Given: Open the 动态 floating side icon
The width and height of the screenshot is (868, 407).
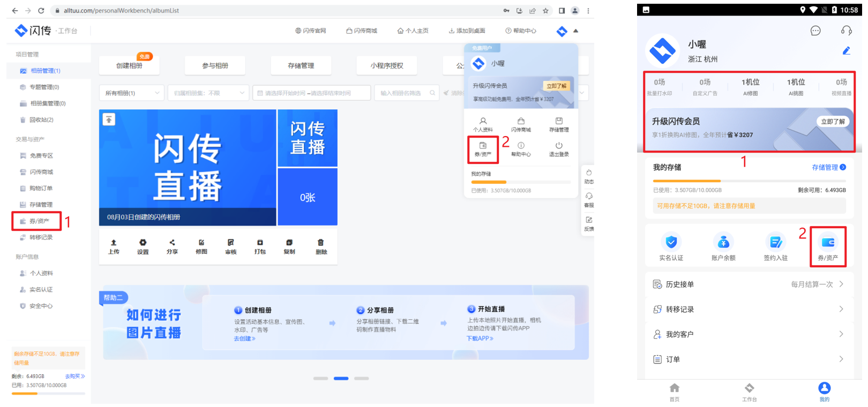Looking at the screenshot, I should [x=589, y=173].
